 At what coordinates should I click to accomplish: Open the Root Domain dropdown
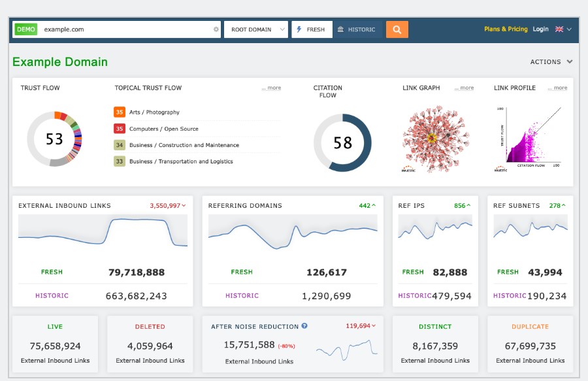tap(255, 29)
